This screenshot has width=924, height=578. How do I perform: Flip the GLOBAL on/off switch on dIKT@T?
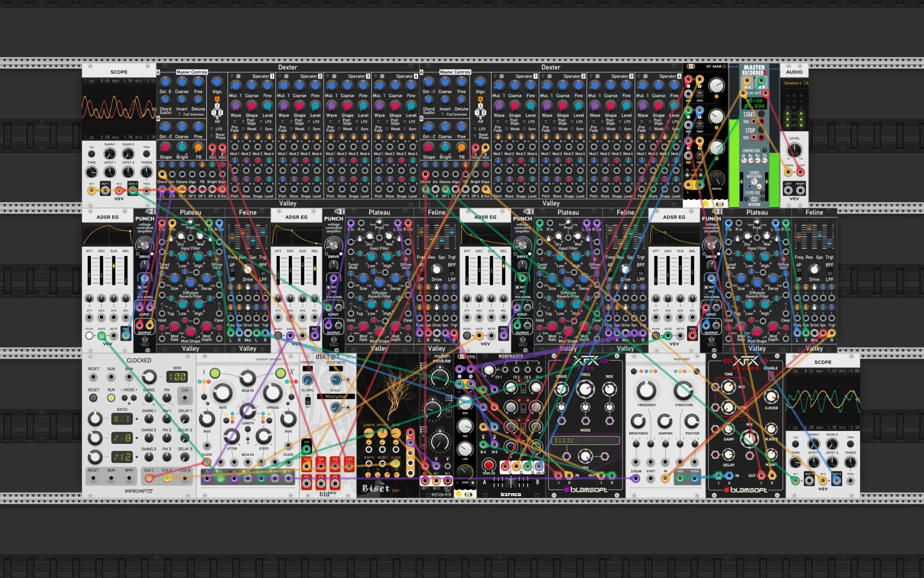tap(307, 401)
